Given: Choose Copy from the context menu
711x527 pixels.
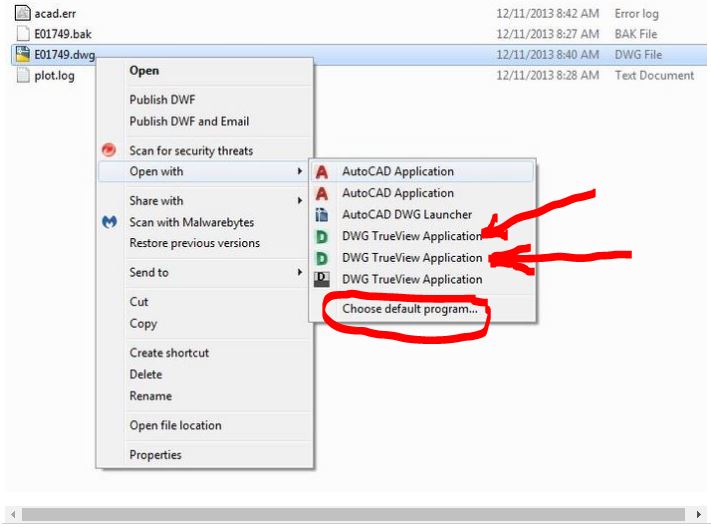Looking at the screenshot, I should [143, 323].
